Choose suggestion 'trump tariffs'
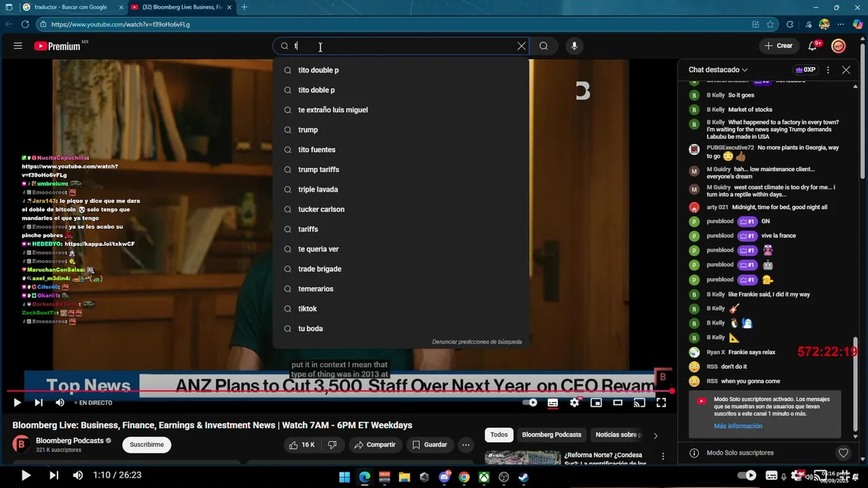This screenshot has height=488, width=868. [x=400, y=169]
